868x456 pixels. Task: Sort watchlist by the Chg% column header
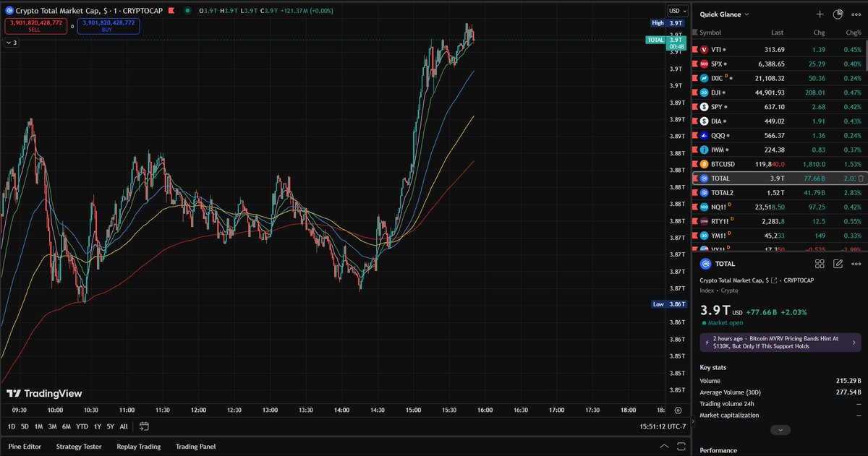(x=854, y=33)
